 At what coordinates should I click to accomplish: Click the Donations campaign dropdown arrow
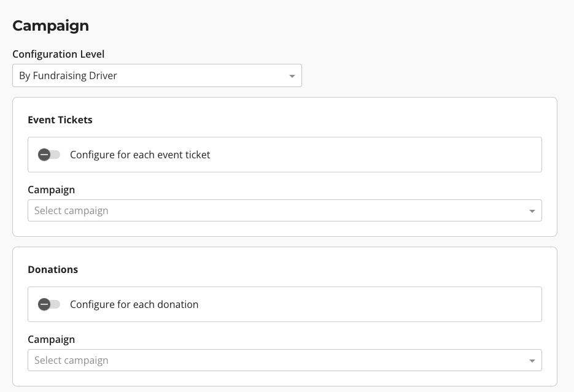[532, 360]
